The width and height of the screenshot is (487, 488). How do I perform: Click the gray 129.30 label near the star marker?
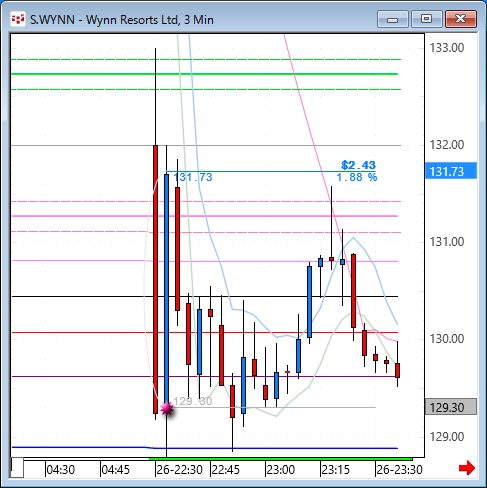pyautogui.click(x=193, y=401)
